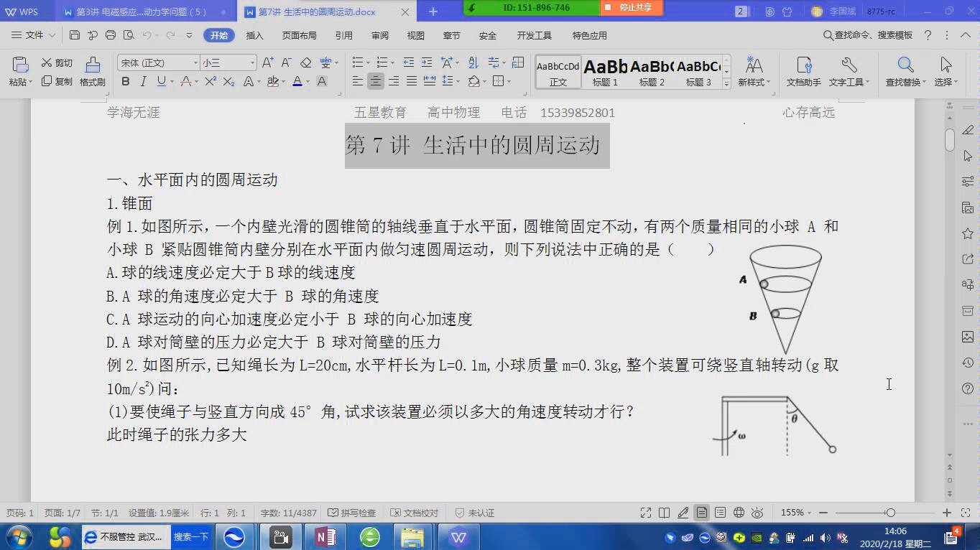
Task: Click the Print icon in quick access toolbar
Action: pos(110,34)
